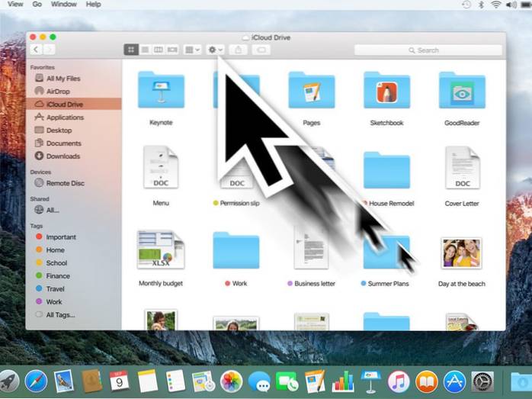This screenshot has width=532, height=399.
Task: Click the Finder Search field
Action: (x=428, y=50)
